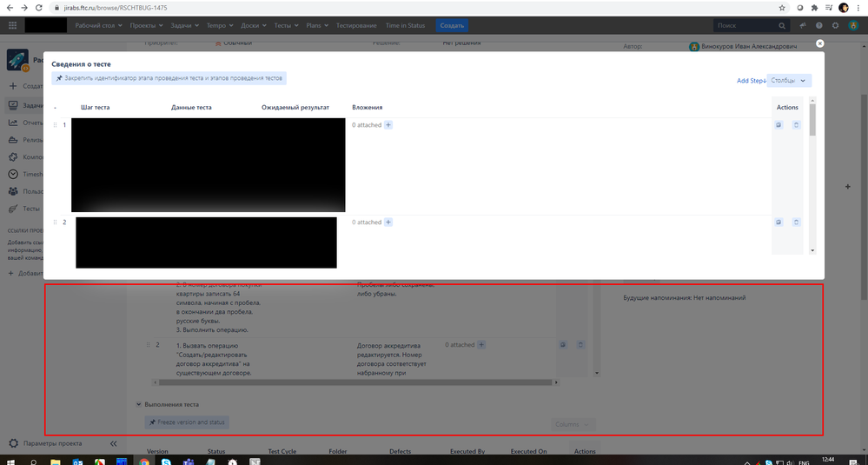
Task: Focus the Поиск search field
Action: coord(750,25)
